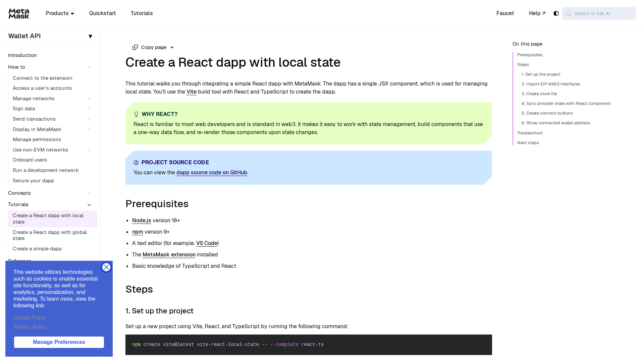Expand Send transactions submenu
The image size is (644, 362).
click(x=89, y=119)
